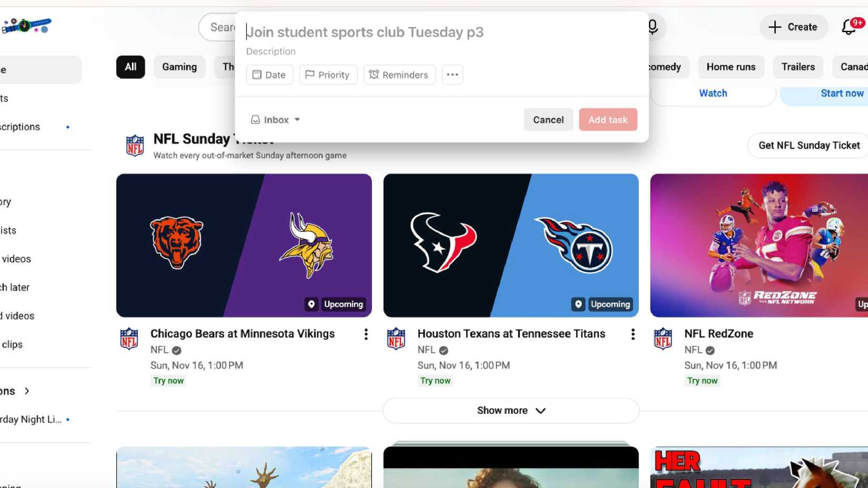Image resolution: width=868 pixels, height=488 pixels.
Task: Expand the Show more section
Action: [x=511, y=411]
